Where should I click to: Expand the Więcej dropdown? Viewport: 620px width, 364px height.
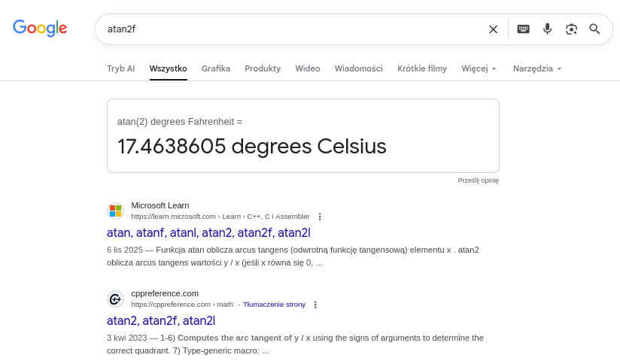(479, 68)
